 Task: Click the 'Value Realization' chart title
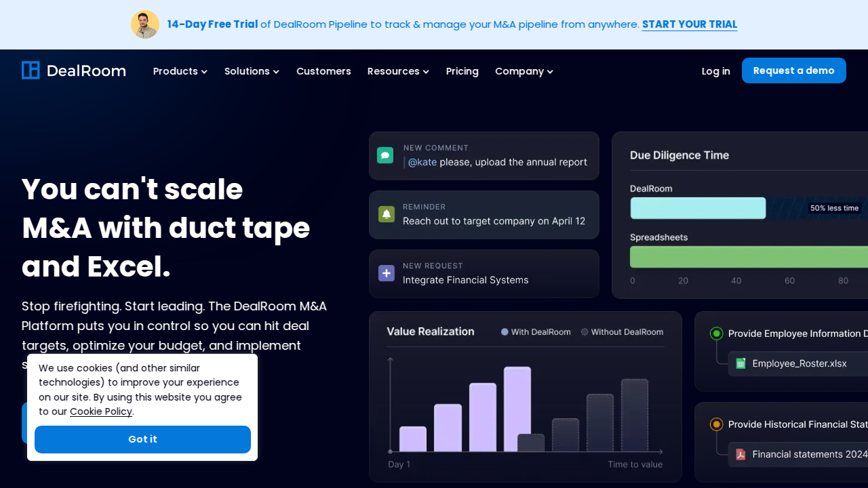(431, 331)
